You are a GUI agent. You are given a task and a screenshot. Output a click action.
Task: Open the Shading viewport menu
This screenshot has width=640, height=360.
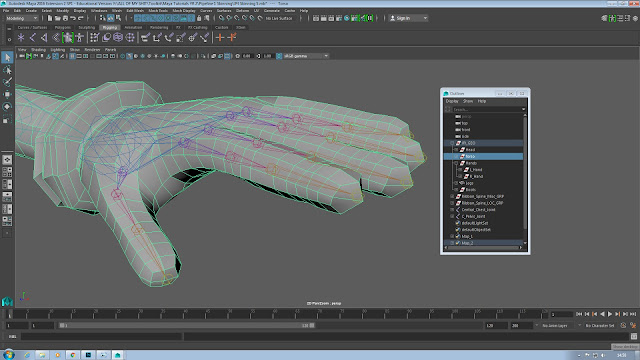38,49
